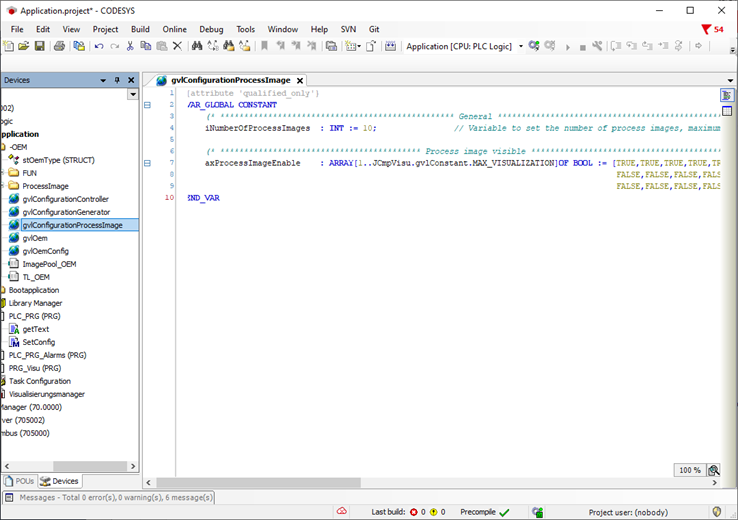Click the Cut scissors icon
The width and height of the screenshot is (738, 520).
pos(130,46)
